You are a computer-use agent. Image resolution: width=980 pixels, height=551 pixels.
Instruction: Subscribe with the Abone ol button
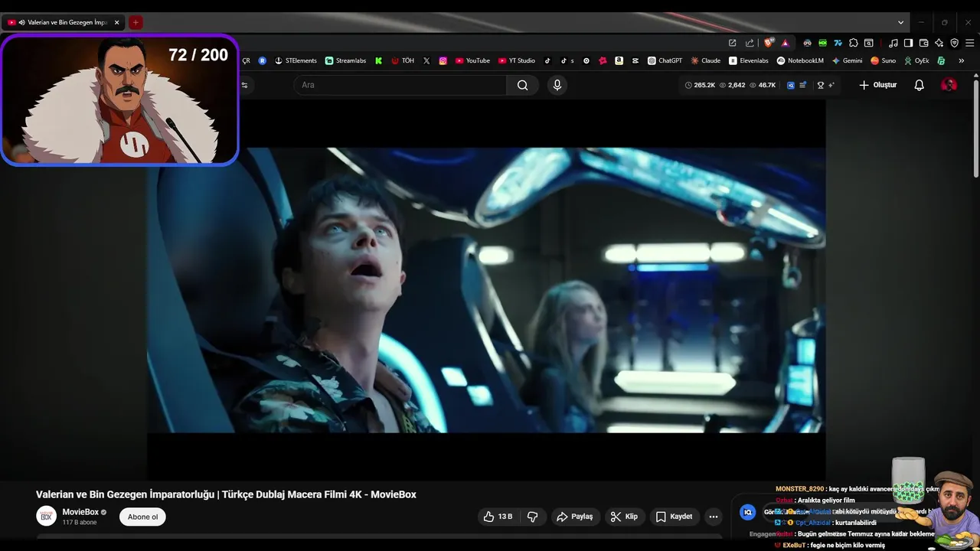[x=142, y=517]
